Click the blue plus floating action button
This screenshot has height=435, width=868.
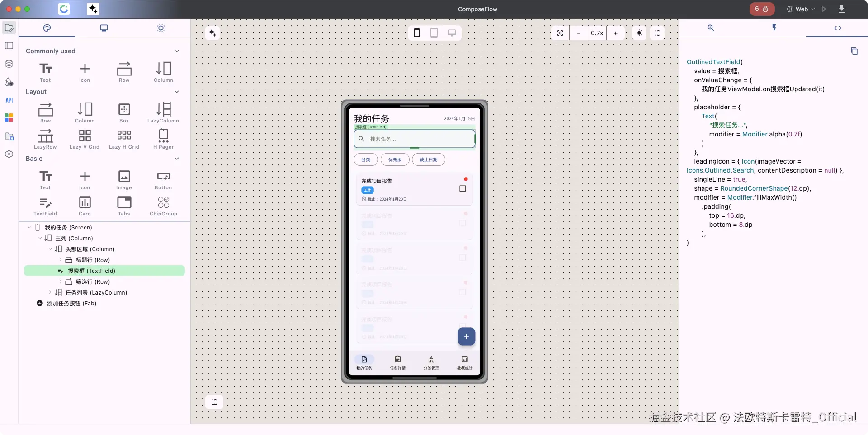(466, 337)
